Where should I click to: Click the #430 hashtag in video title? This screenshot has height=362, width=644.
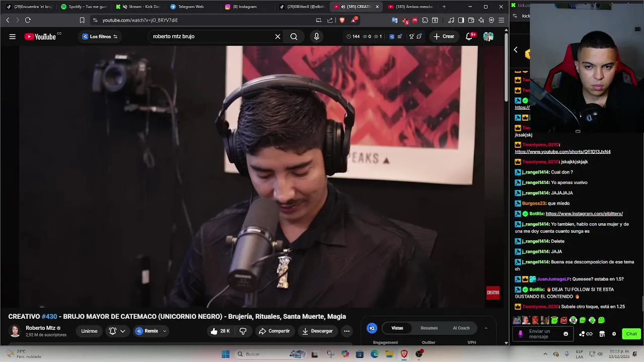49,316
